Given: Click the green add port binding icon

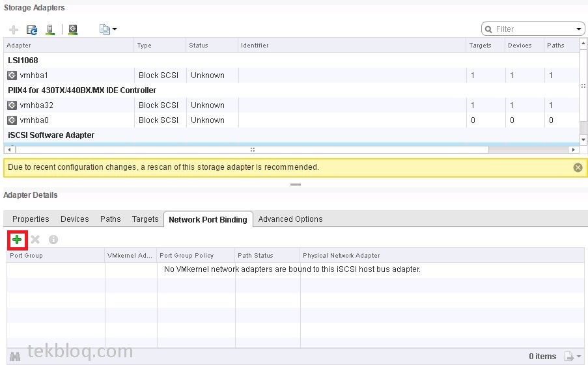Looking at the screenshot, I should pos(17,239).
